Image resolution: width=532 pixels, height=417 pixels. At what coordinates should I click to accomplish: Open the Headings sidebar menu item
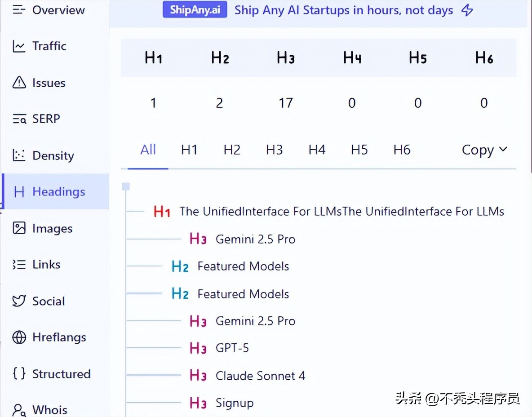pos(58,192)
